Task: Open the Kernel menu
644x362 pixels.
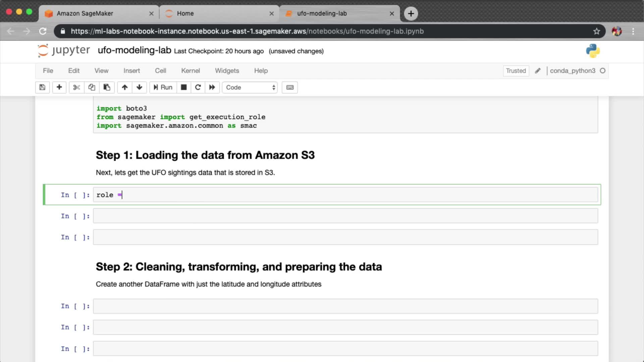Action: coord(190,71)
